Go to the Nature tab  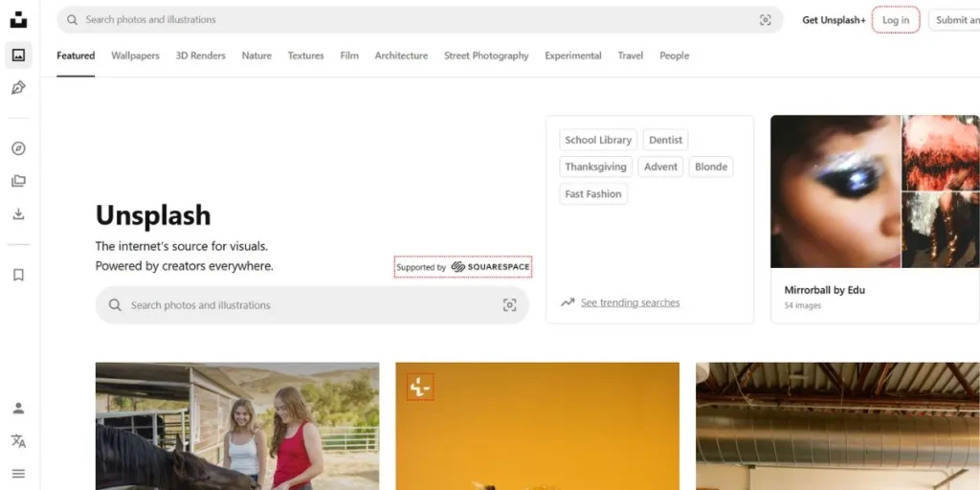pos(256,56)
